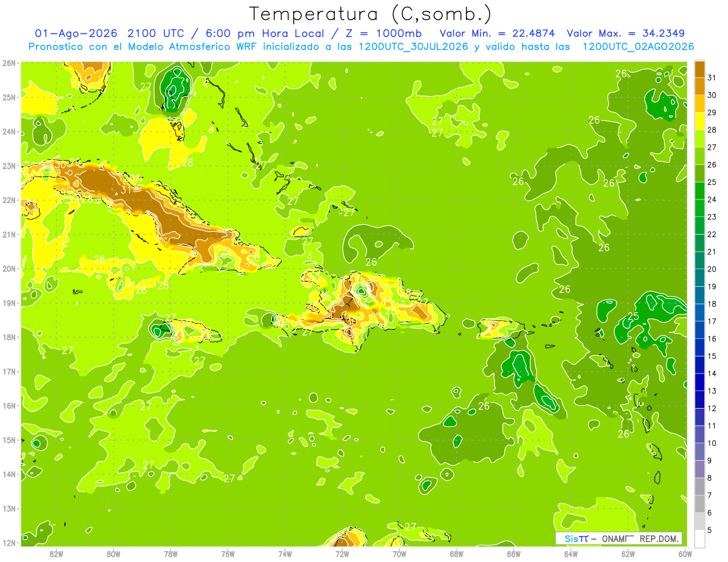Click the 62W longitude axis label
The height and width of the screenshot is (562, 728).
tap(629, 554)
